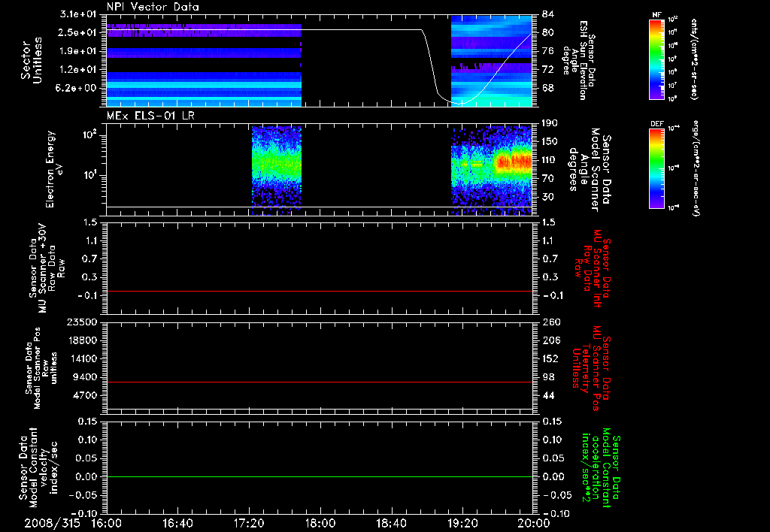Viewport: 770px width, 532px height.
Task: Click the '206' telemetry tick label
Action: [550, 340]
